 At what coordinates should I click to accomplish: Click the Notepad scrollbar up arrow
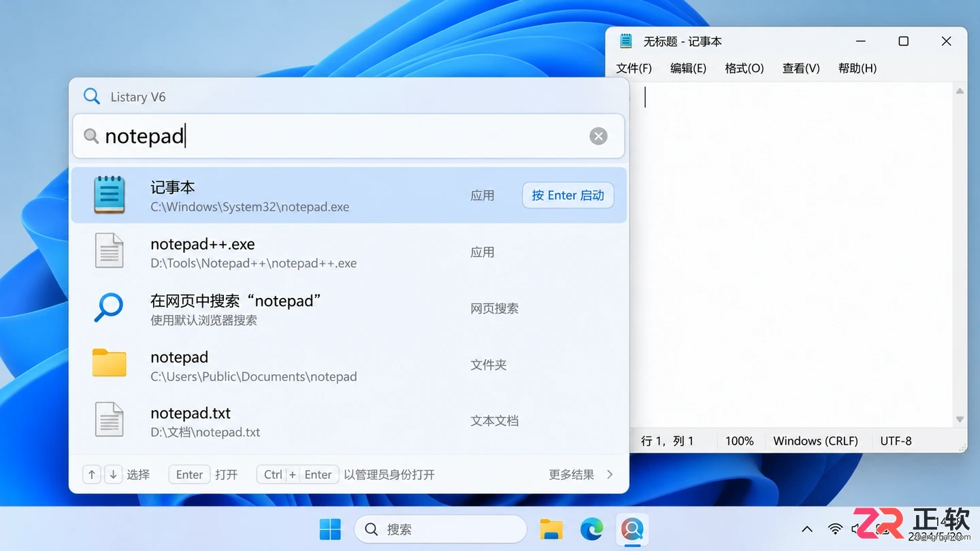960,91
